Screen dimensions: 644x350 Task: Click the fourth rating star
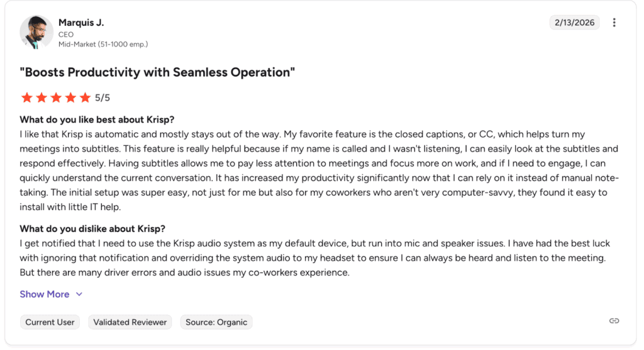pyautogui.click(x=70, y=97)
